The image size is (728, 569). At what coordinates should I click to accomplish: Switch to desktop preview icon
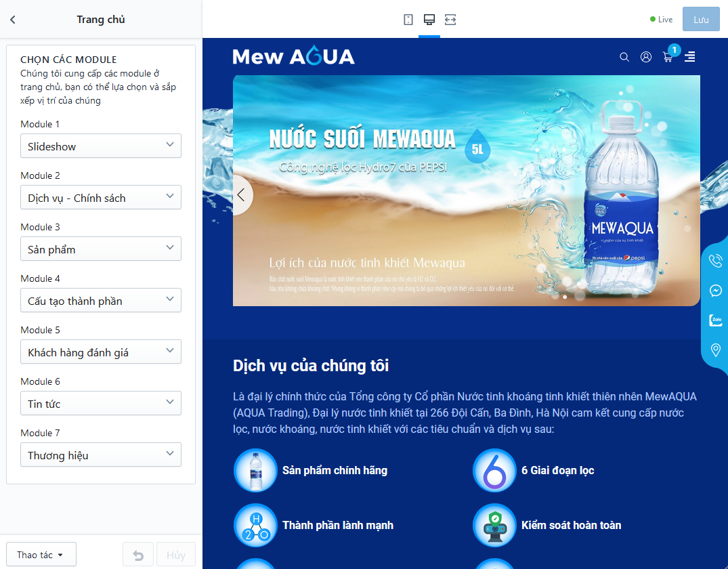[x=429, y=20]
